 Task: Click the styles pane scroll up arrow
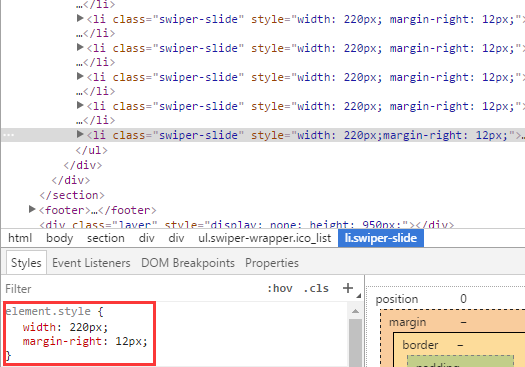point(355,311)
